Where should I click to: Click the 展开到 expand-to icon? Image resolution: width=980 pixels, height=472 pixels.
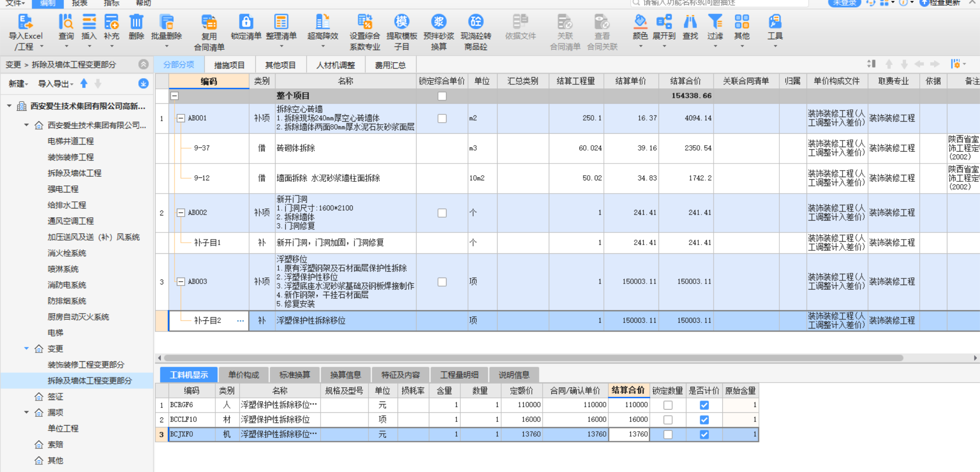click(x=664, y=22)
